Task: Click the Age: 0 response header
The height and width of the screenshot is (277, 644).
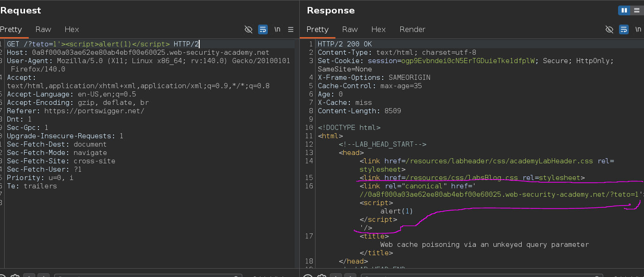Action: 330,94
